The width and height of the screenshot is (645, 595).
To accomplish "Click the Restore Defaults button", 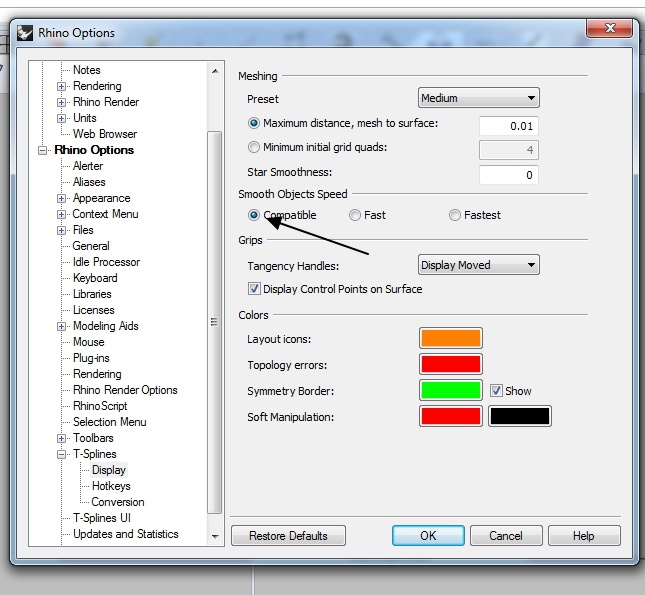I will pos(288,536).
